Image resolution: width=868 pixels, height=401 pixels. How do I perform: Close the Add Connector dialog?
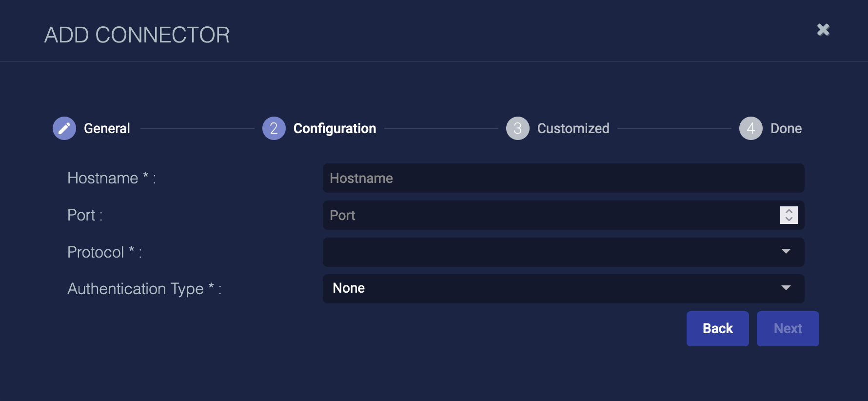[x=823, y=30]
